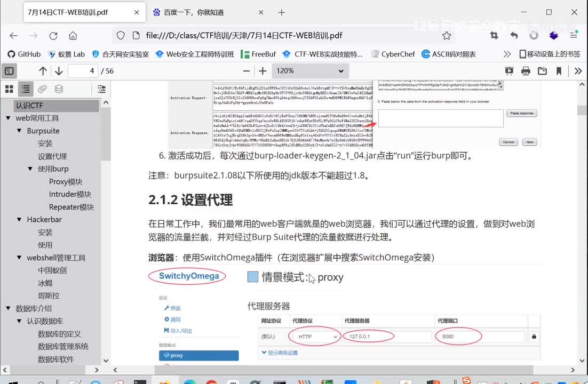This screenshot has width=588, height=384.
Task: Go back to the previous page
Action: click(x=13, y=36)
